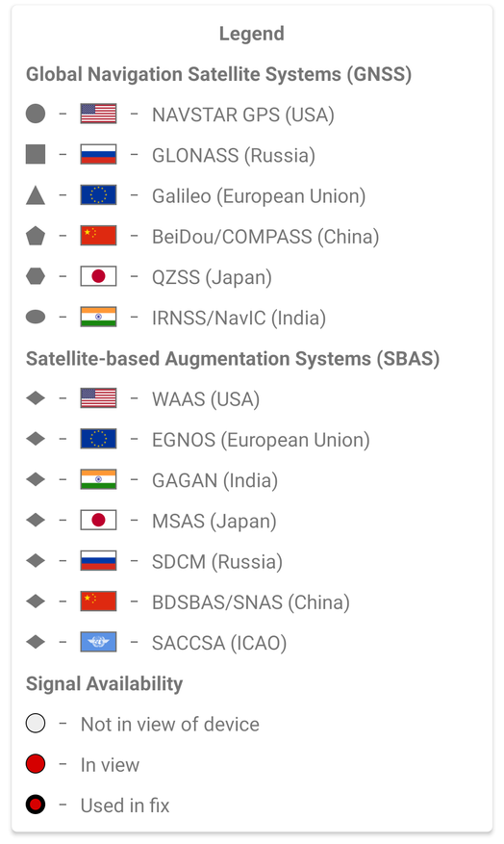Click the gray 'Not in view' circle
This screenshot has height=844, width=504.
coord(36,724)
